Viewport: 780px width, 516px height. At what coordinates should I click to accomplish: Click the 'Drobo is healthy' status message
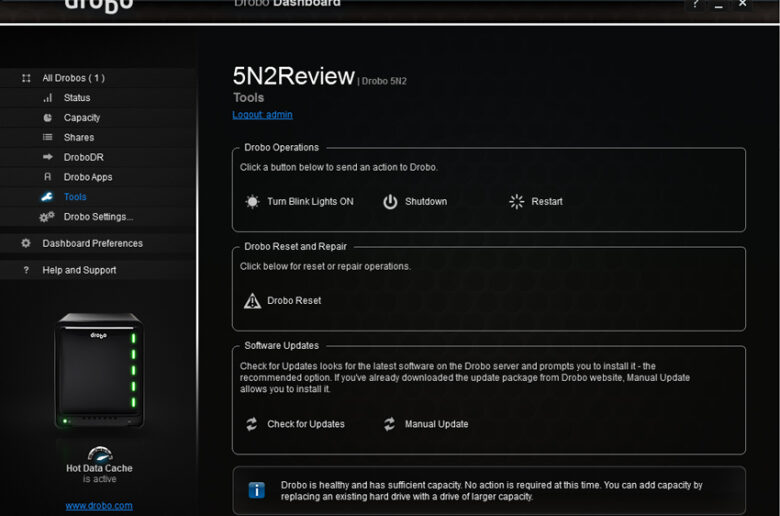(x=491, y=491)
